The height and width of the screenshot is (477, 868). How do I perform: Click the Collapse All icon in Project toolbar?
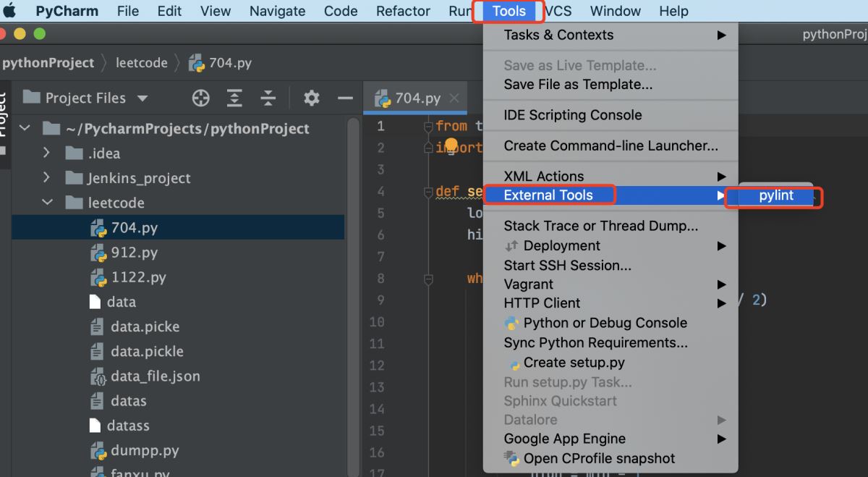(268, 97)
